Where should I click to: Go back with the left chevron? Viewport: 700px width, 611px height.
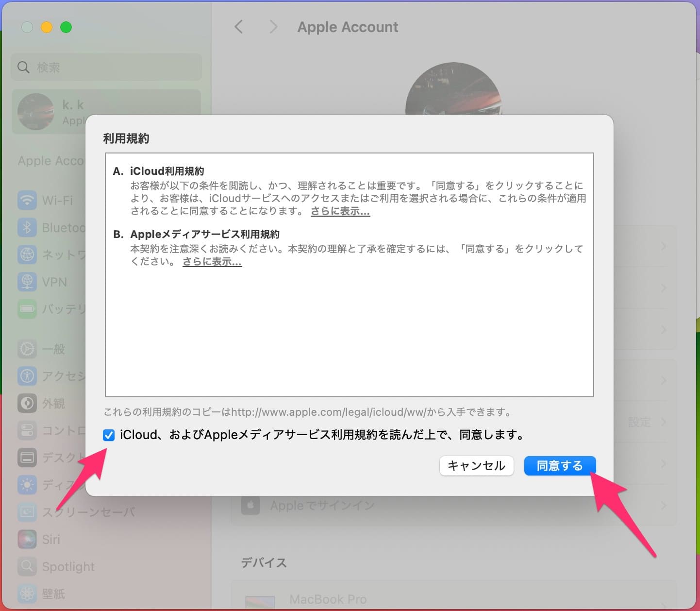click(238, 27)
